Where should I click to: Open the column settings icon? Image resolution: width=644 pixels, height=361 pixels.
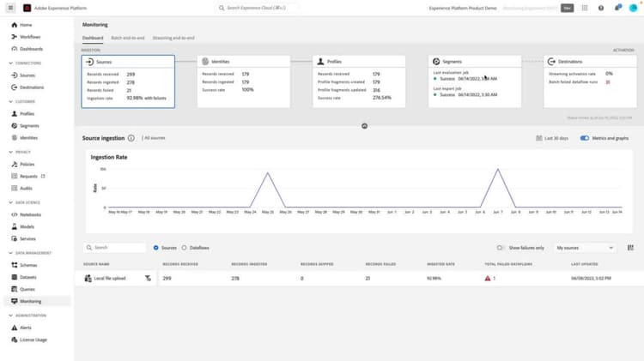[x=630, y=248]
